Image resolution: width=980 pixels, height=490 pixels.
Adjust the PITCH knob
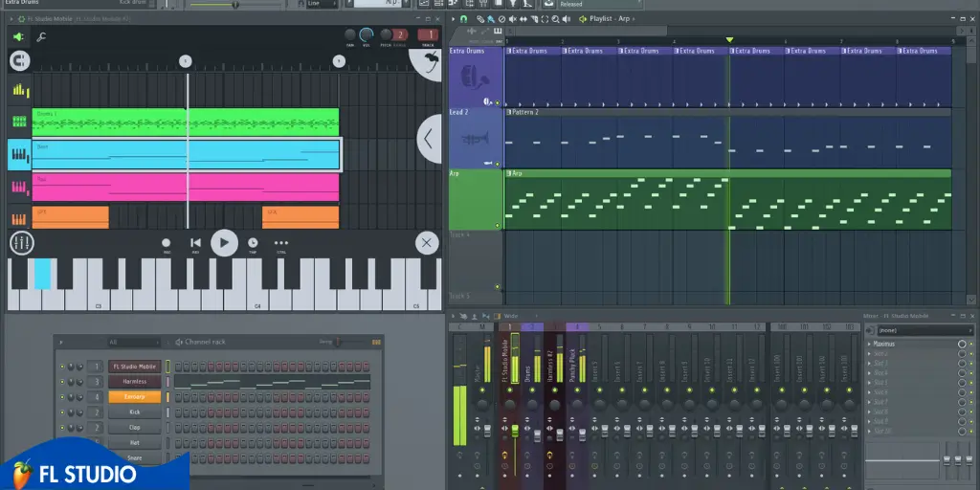[x=387, y=35]
